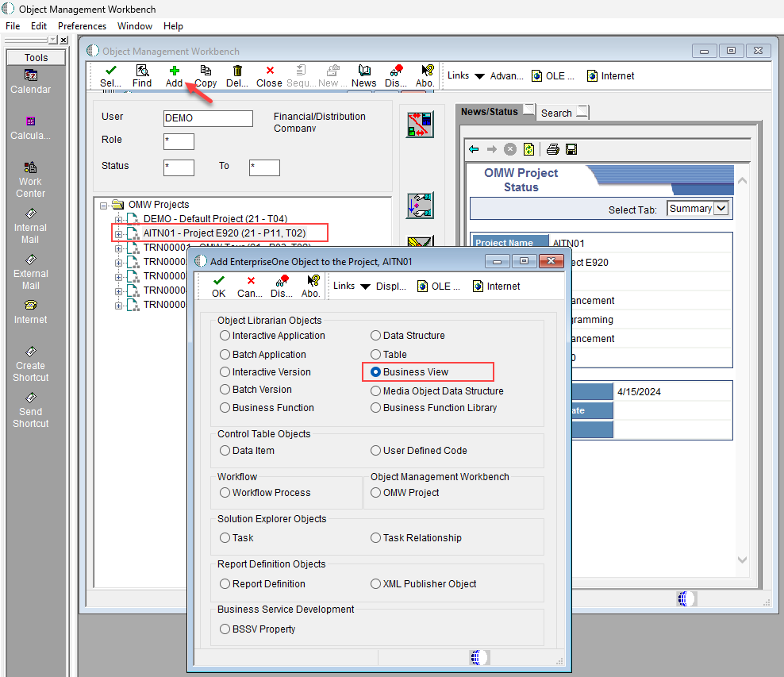Select DEMO - Default Project in the tree
784x677 pixels.
pyautogui.click(x=216, y=219)
